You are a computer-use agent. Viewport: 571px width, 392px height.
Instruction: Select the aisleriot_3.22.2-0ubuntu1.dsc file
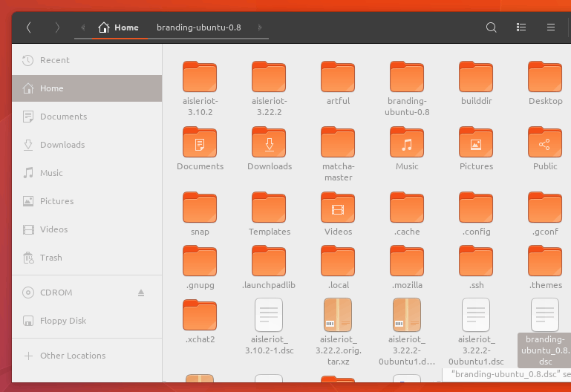click(476, 332)
